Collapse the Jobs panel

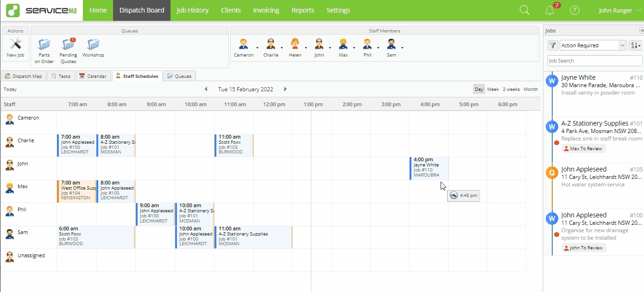pos(642,30)
